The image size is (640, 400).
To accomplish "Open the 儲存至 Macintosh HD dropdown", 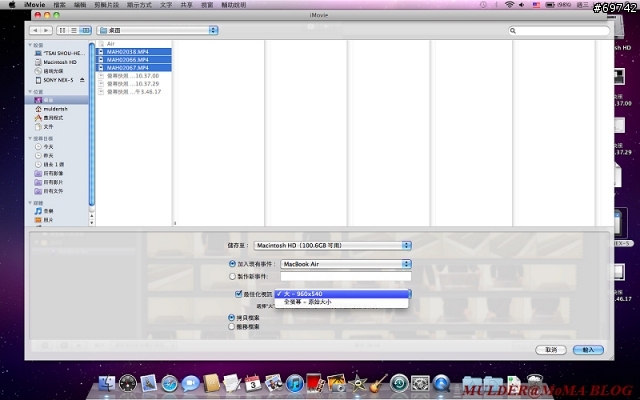I will pyautogui.click(x=332, y=245).
